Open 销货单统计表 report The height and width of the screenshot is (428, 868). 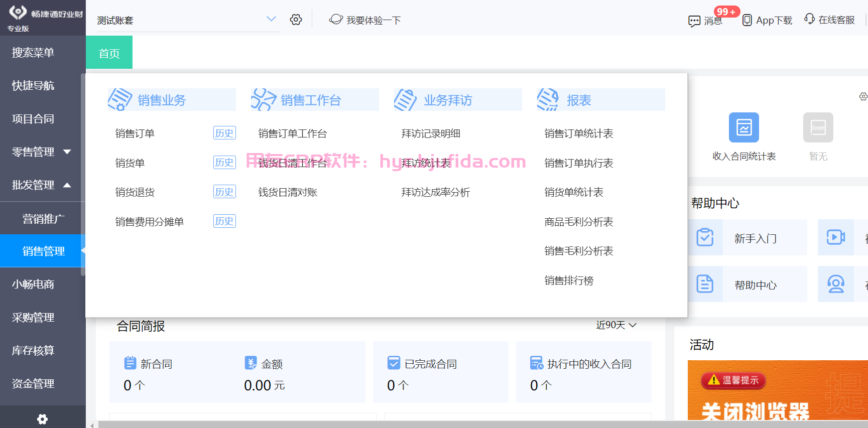tap(574, 192)
